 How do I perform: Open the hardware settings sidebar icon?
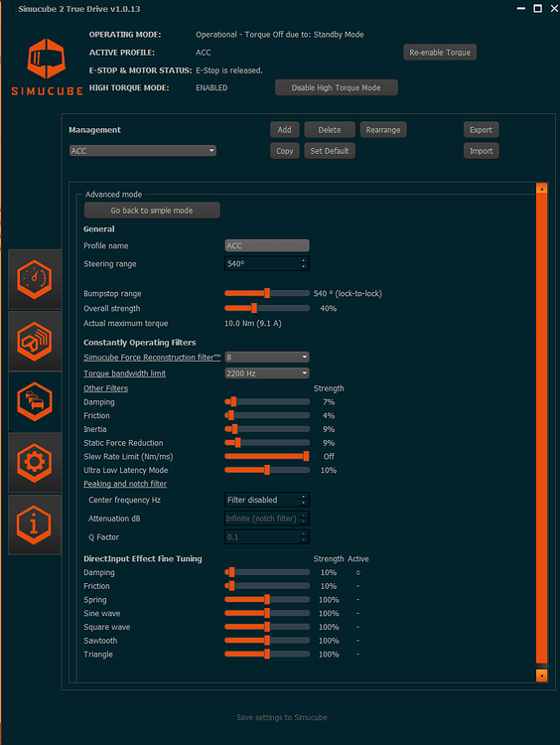click(x=35, y=341)
